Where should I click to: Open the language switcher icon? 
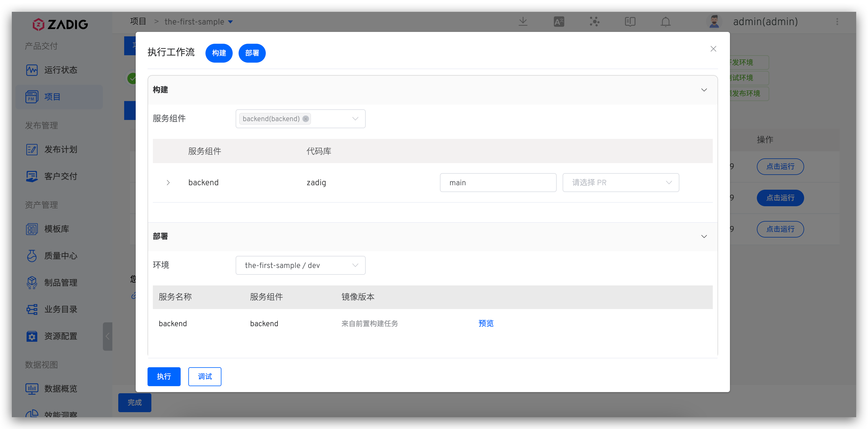(559, 22)
